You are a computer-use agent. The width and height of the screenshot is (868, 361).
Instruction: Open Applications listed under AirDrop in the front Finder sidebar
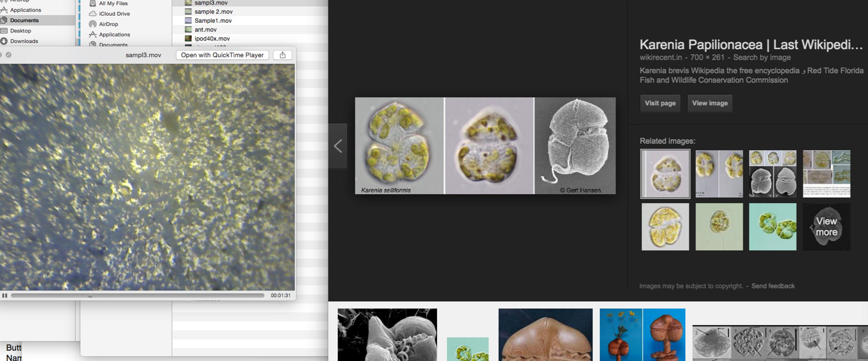tap(114, 34)
